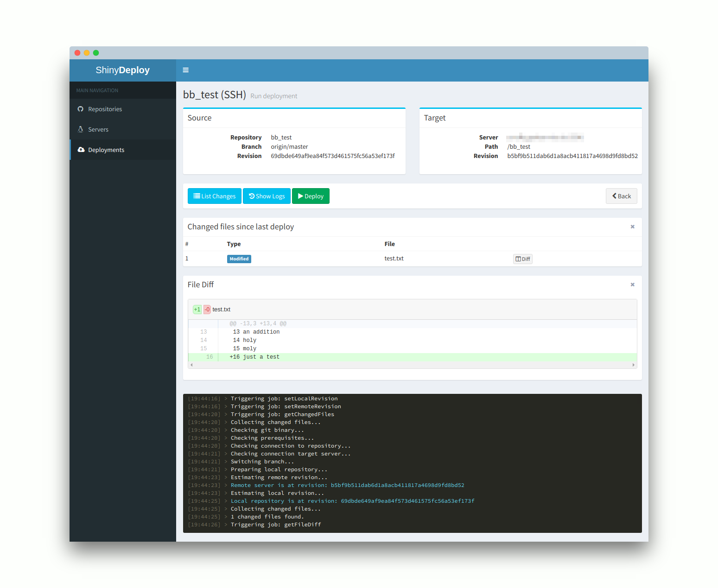Click the macOS red close window button
The height and width of the screenshot is (588, 718).
pos(77,53)
